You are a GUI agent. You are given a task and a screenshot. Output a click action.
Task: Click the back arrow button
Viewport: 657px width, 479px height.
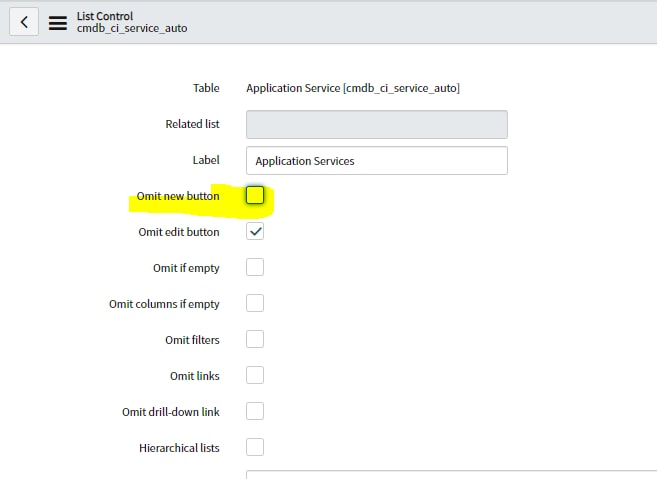24,21
